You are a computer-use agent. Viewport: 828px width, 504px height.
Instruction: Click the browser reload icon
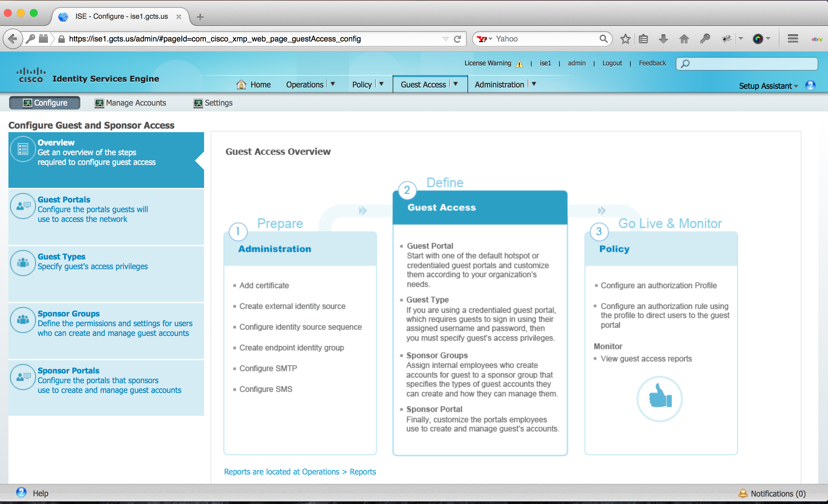(457, 39)
